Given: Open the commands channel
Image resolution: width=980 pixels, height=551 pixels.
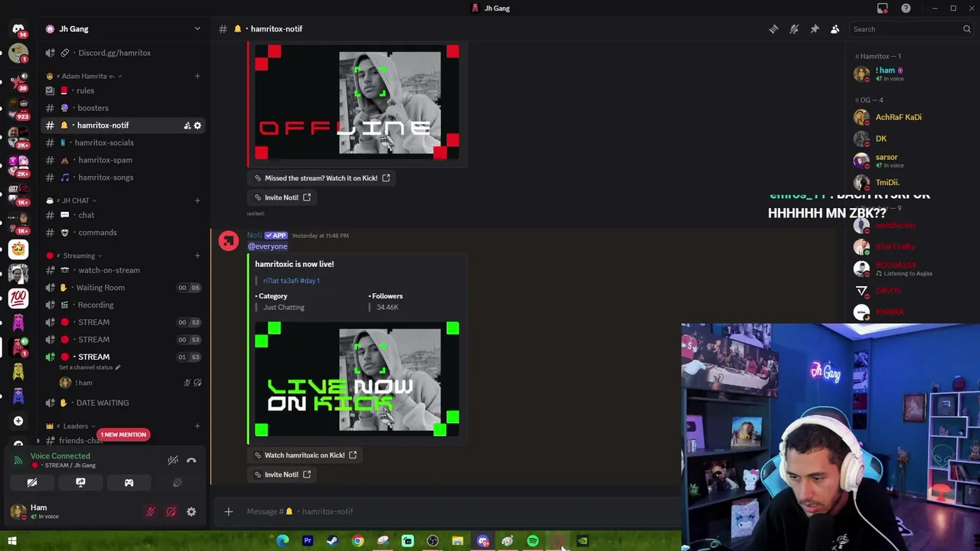Looking at the screenshot, I should 97,233.
